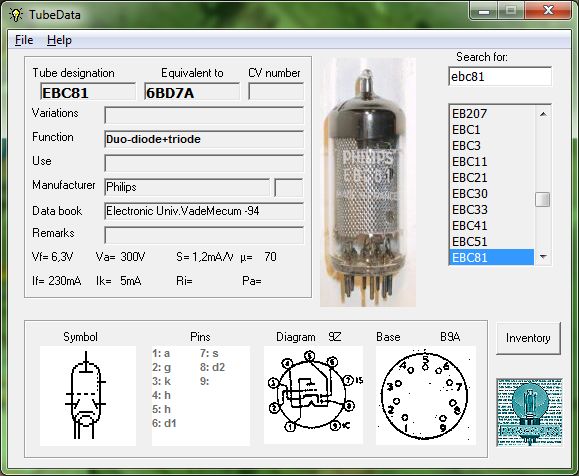
Task: Open the Inventory button
Action: click(528, 338)
